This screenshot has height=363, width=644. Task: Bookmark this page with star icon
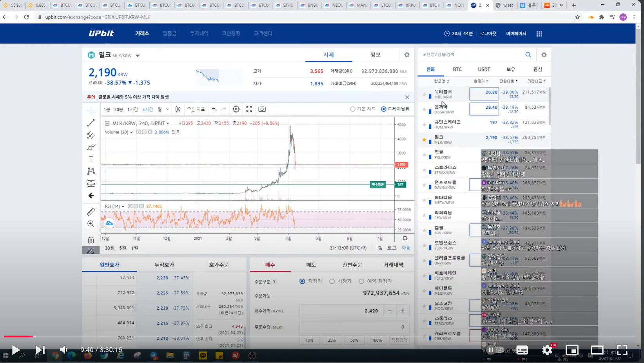pyautogui.click(x=577, y=17)
